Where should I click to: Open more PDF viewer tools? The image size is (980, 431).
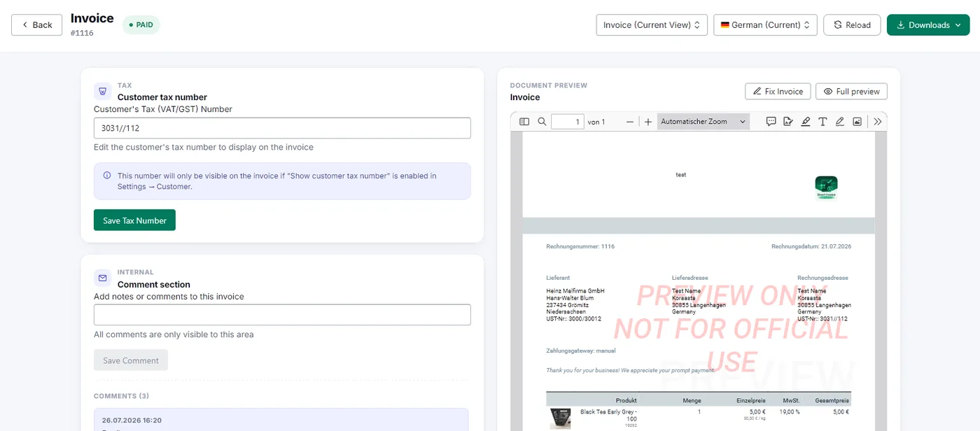click(x=878, y=122)
